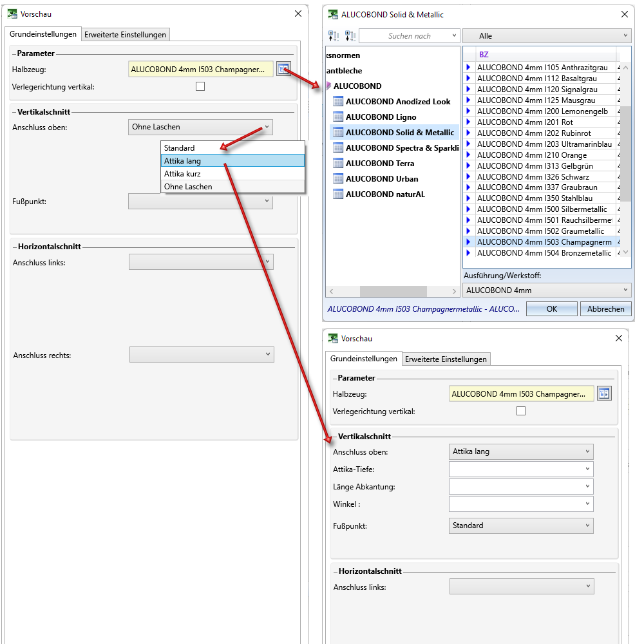Click app icon in lower Vorschau title bar
The width and height of the screenshot is (644, 644).
click(333, 339)
